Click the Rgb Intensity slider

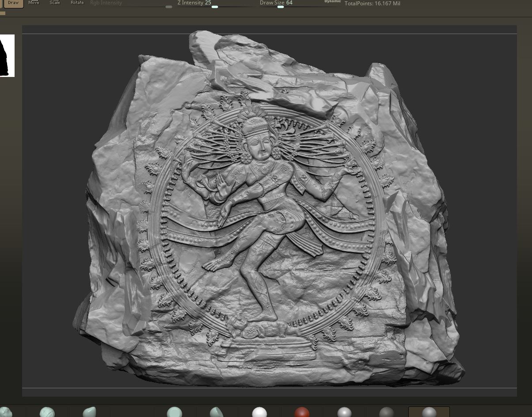131,4
